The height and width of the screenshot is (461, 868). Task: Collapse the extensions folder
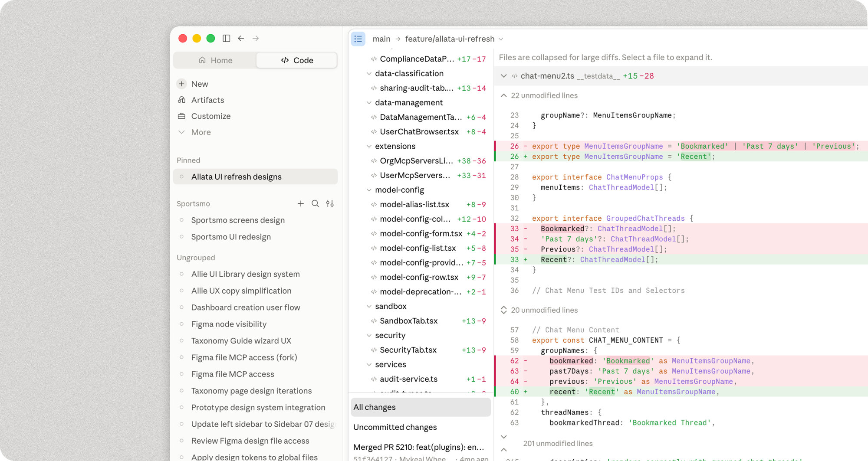(x=369, y=146)
